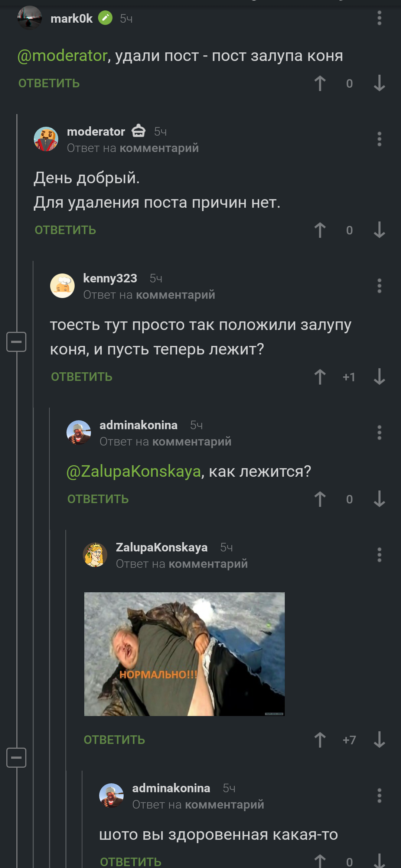
Task: Downvote adminakonina's "как лежится?" comment
Action: 379,499
